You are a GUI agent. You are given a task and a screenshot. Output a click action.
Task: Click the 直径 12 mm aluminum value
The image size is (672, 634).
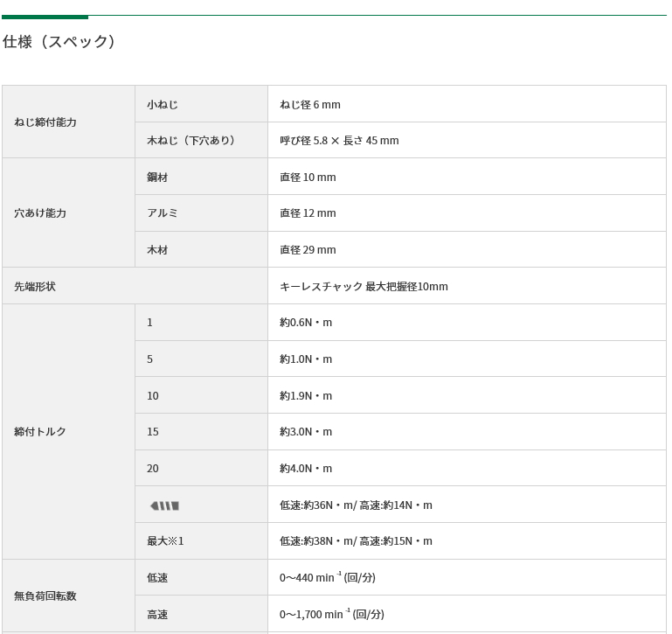(x=308, y=213)
